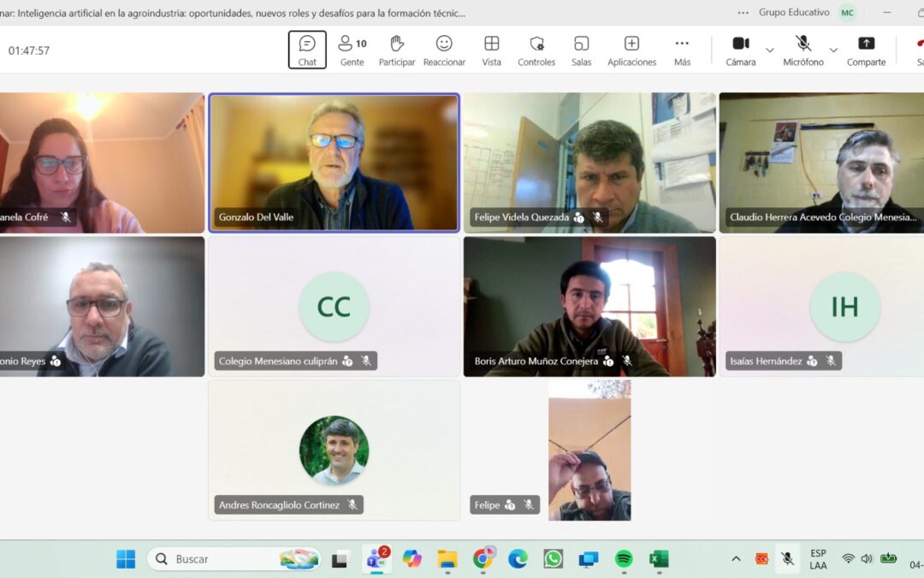Viewport: 924px width, 578px height.
Task: Click info badge icon beside Boris Arturo Muñoz
Action: coord(608,361)
